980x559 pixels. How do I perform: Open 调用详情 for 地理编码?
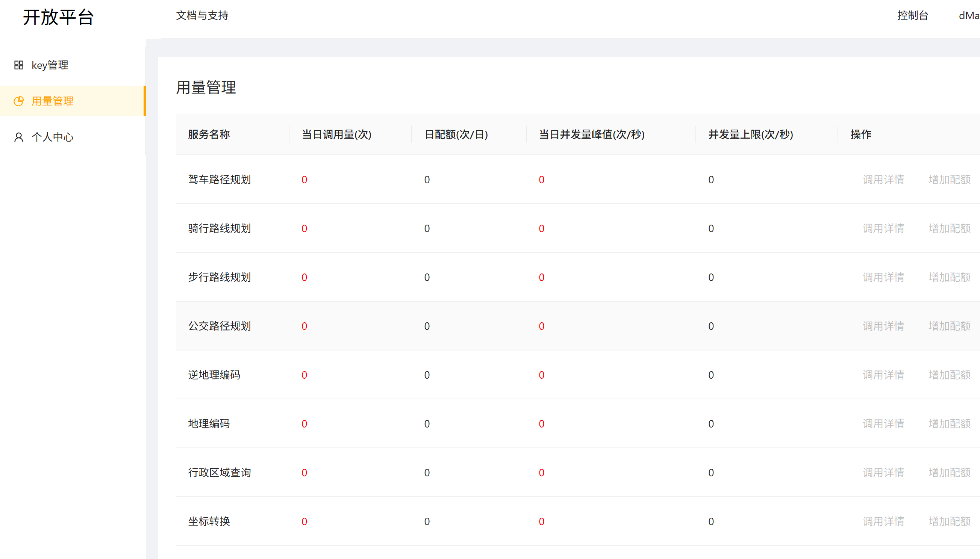tap(883, 423)
